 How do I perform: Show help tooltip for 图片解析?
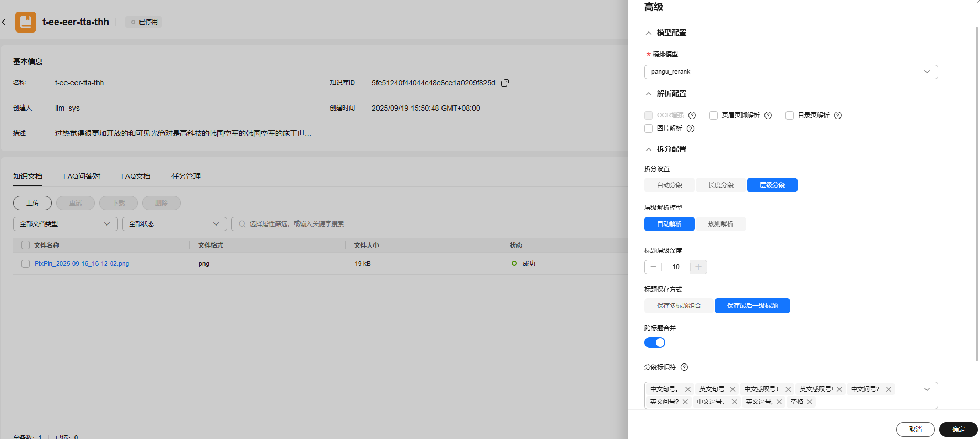tap(691, 129)
